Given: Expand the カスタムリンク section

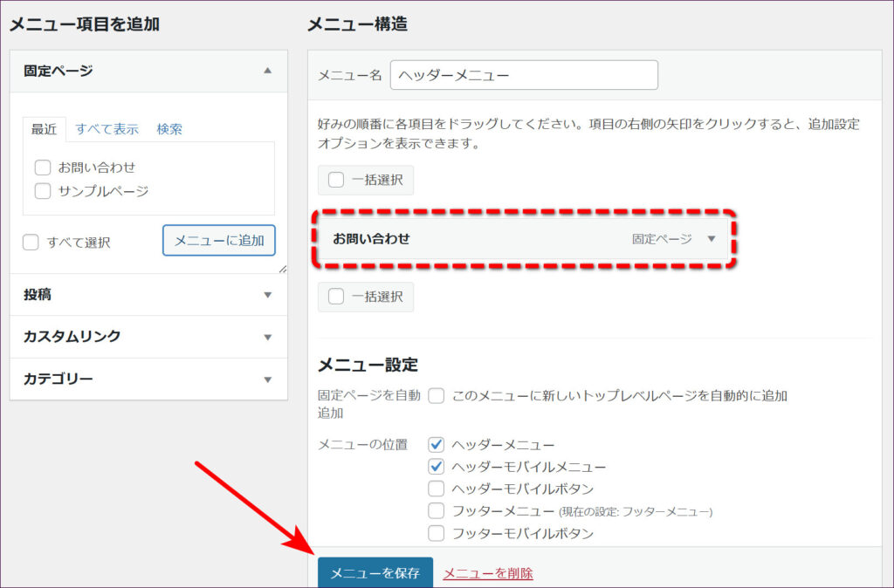Looking at the screenshot, I should (268, 337).
